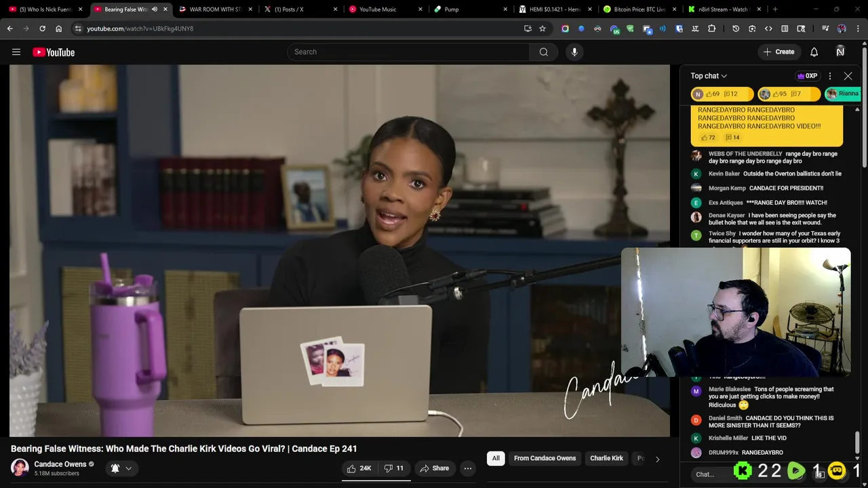Go to YouTube home via logo
This screenshot has height=488, width=868.
[54, 52]
